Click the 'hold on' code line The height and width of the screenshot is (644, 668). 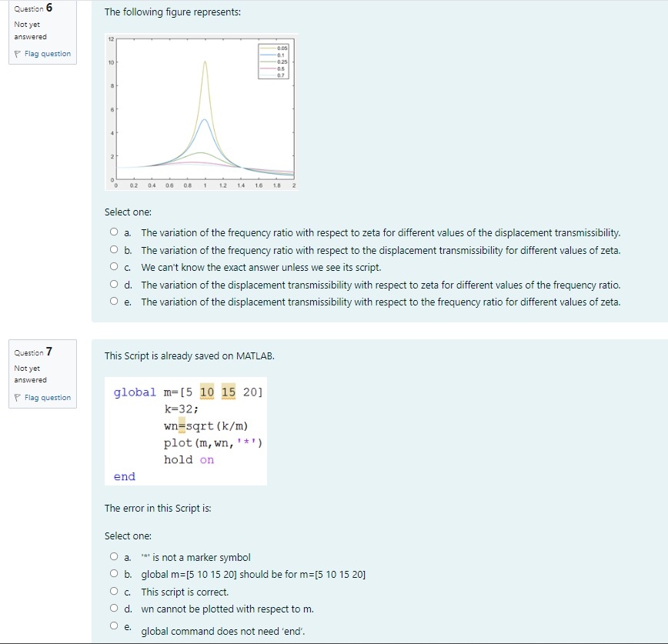point(189,459)
